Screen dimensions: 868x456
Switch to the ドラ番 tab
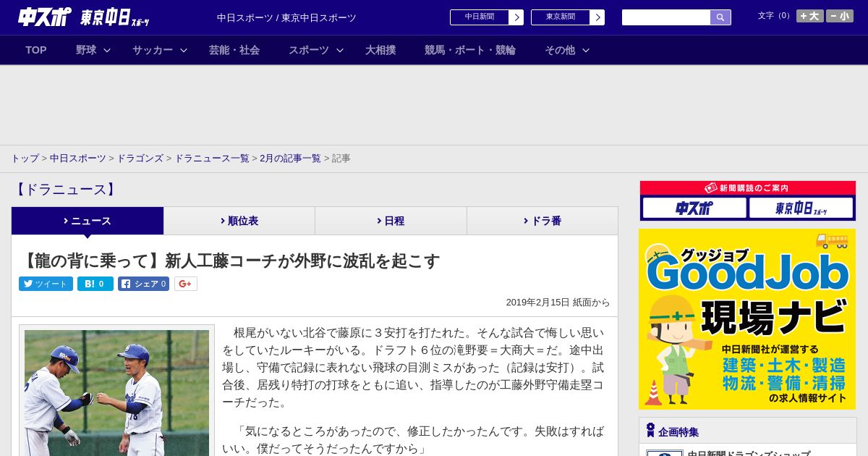[x=542, y=221]
